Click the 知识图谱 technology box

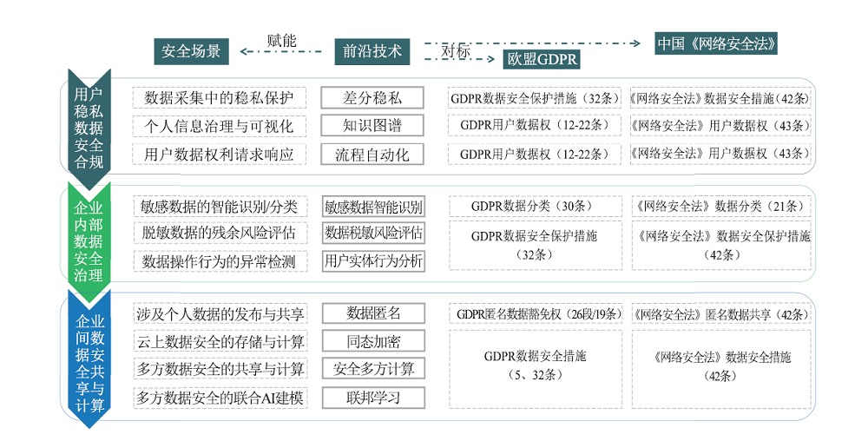[372, 126]
